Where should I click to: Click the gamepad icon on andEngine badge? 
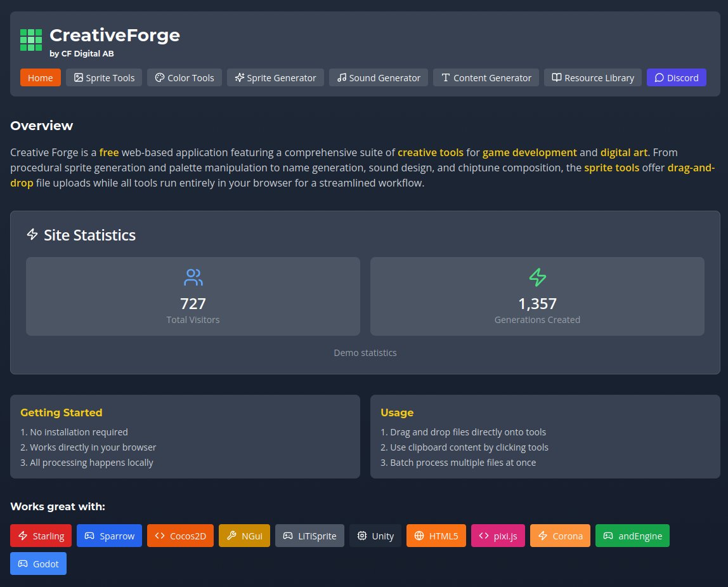point(608,536)
